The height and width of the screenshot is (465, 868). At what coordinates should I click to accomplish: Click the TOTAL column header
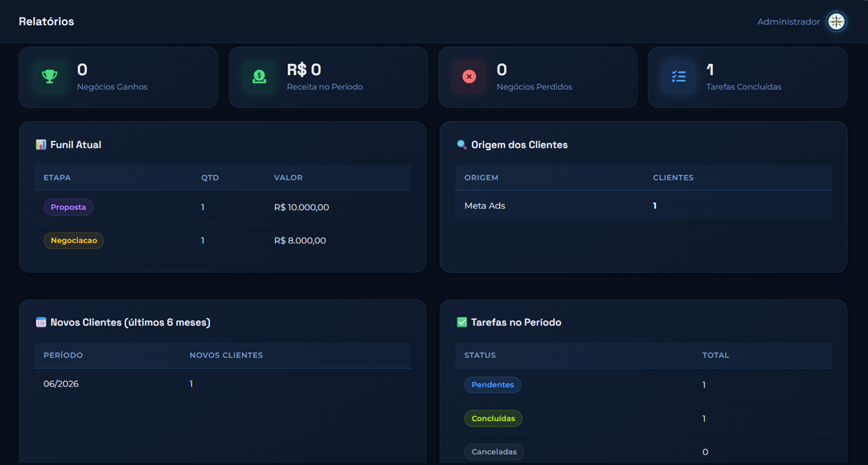pos(716,356)
